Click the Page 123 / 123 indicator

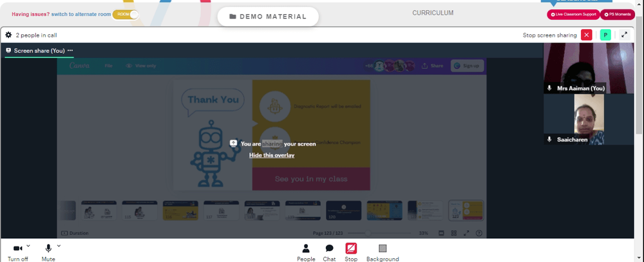[x=328, y=233]
